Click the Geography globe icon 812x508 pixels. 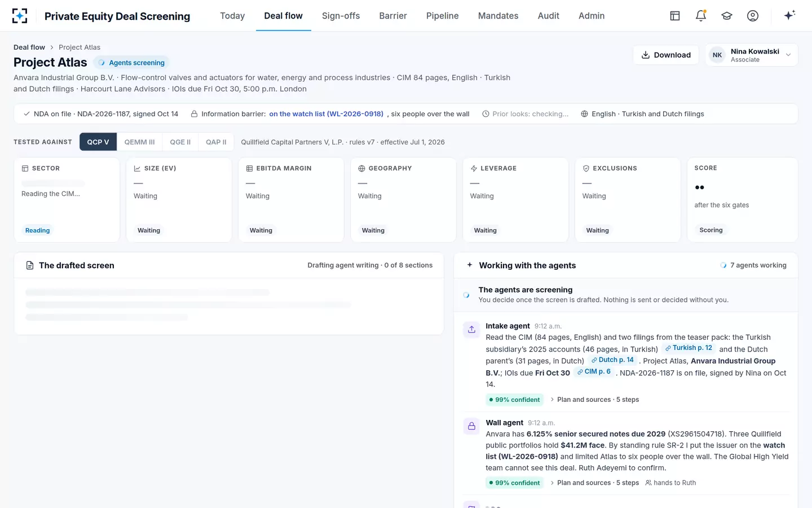361,168
